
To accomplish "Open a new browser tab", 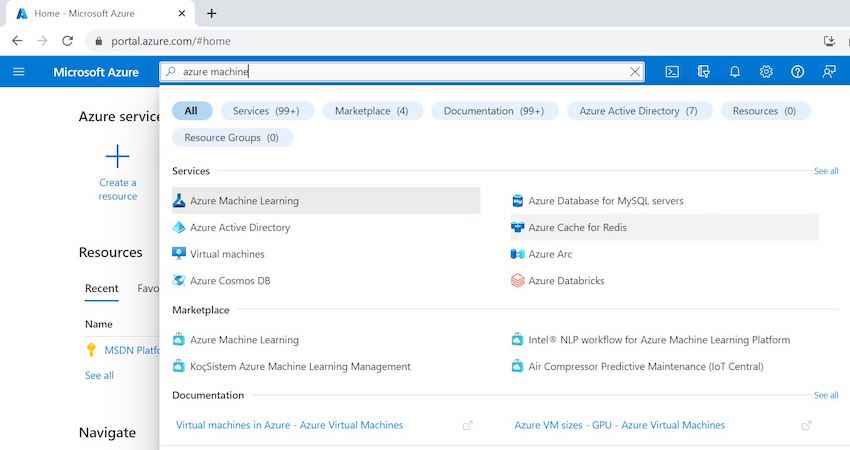I will pos(211,14).
